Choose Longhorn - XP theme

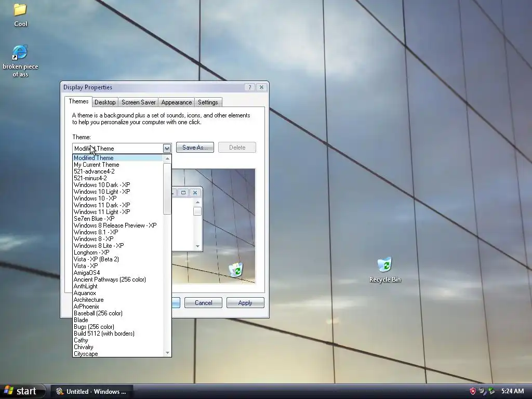click(x=118, y=252)
